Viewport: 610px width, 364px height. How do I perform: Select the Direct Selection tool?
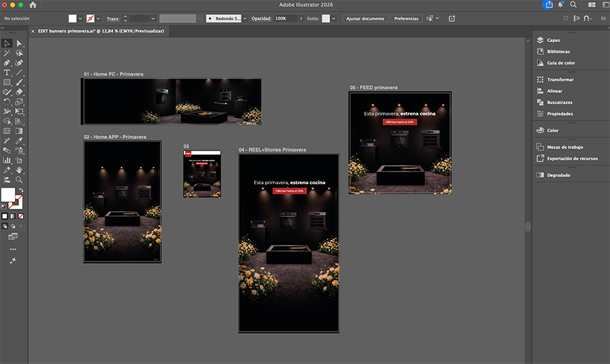19,43
